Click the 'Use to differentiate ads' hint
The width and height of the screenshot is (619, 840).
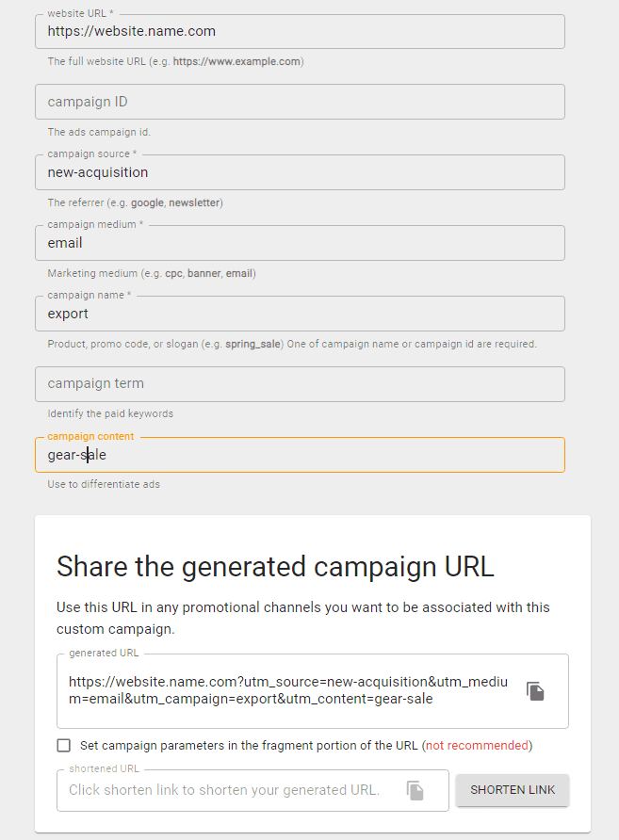click(x=104, y=484)
